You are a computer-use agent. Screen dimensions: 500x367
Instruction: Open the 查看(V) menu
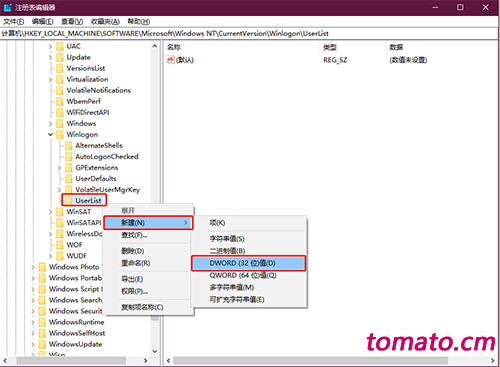(72, 22)
